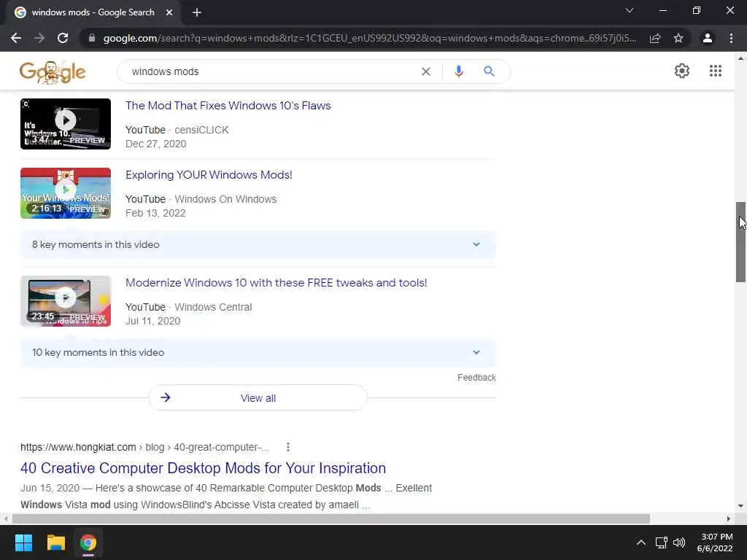Click the Chrome taskbar icon
Viewport: 747px width, 560px height.
point(88,542)
